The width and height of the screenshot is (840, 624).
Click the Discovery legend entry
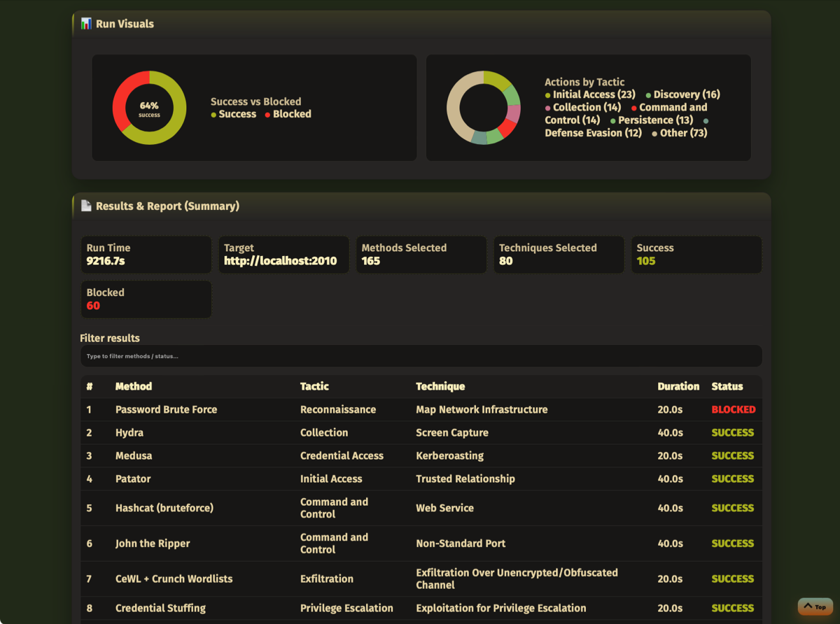682,94
